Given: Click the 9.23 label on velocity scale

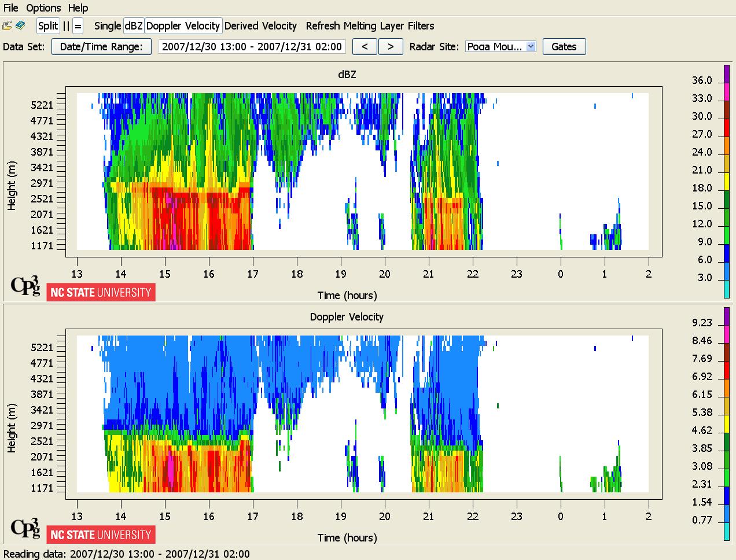Looking at the screenshot, I should (702, 323).
